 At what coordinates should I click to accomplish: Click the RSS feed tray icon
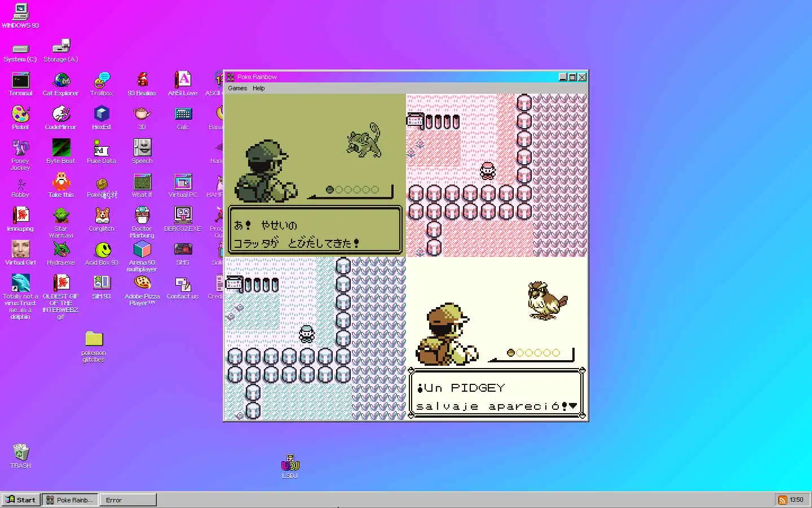click(782, 500)
